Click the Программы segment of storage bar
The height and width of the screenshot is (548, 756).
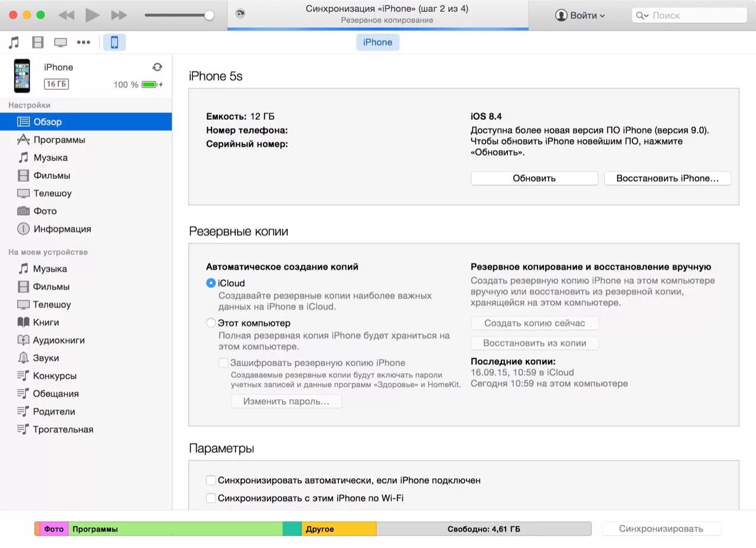tap(175, 529)
